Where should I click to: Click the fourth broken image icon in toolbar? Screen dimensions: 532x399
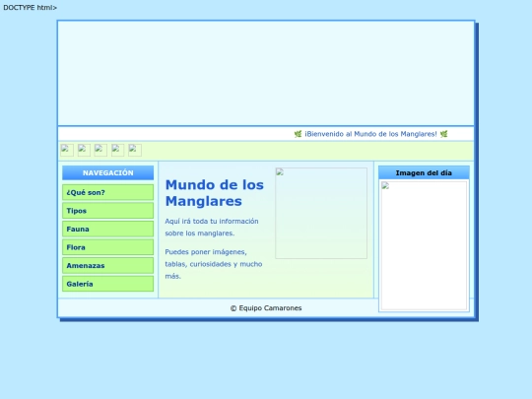[x=118, y=150]
